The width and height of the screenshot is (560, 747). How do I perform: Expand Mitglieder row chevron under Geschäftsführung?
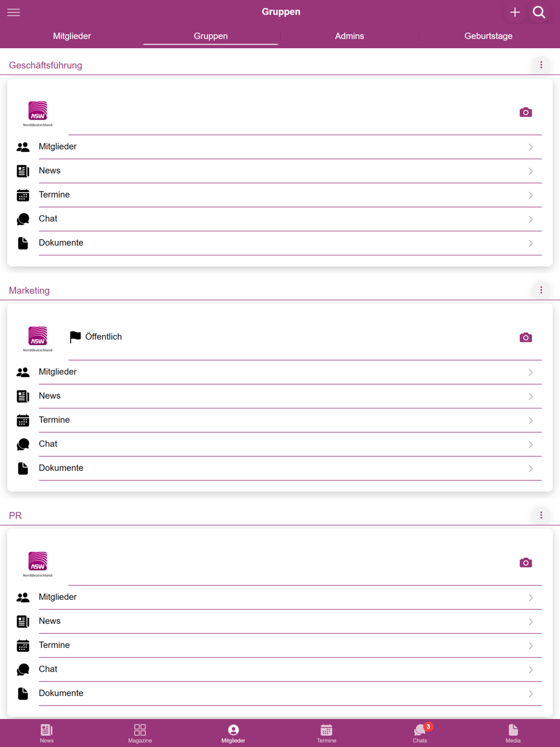click(530, 147)
